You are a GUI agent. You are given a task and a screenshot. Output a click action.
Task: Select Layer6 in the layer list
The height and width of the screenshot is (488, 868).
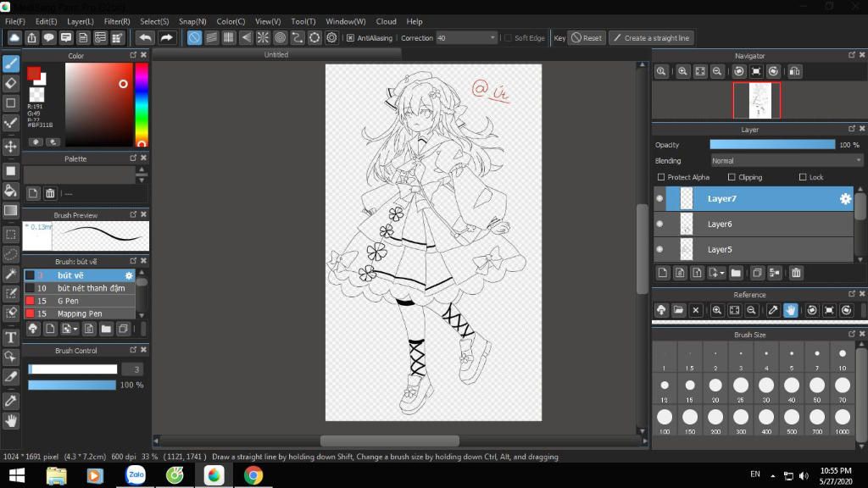[x=754, y=224]
